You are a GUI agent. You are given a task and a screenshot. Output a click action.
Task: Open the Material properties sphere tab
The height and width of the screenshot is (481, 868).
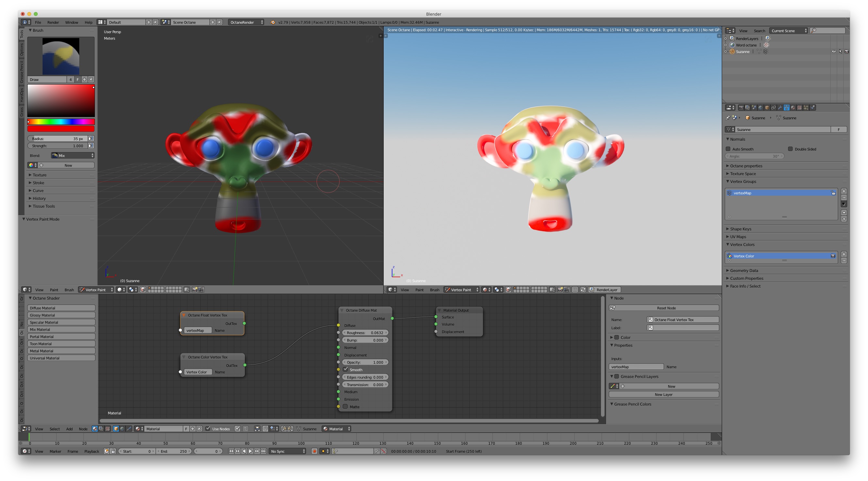(793, 108)
